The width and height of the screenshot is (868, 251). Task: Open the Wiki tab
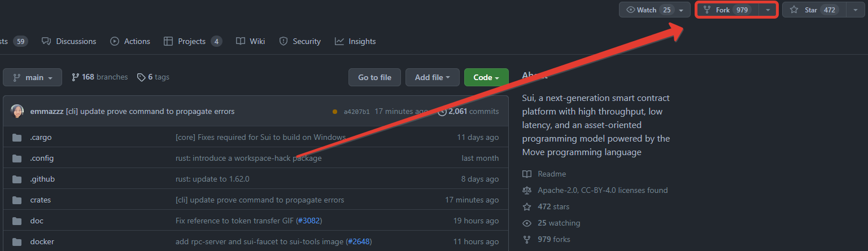pos(251,41)
